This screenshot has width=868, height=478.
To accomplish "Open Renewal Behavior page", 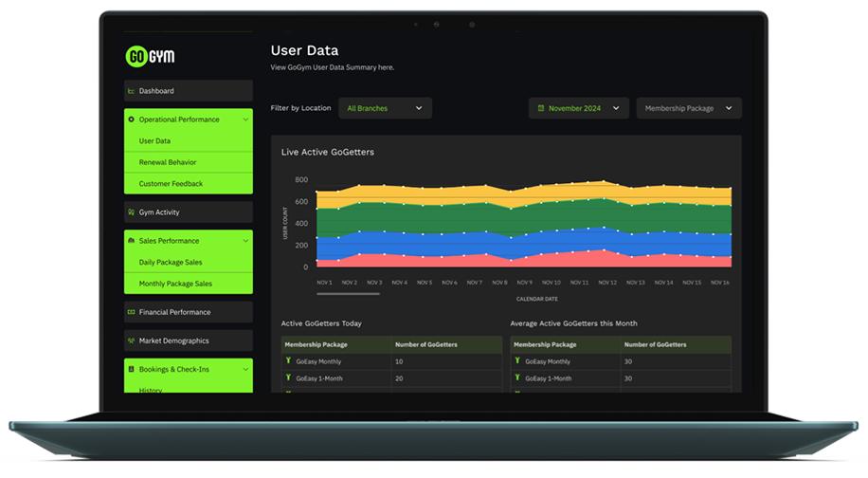I will [x=189, y=162].
